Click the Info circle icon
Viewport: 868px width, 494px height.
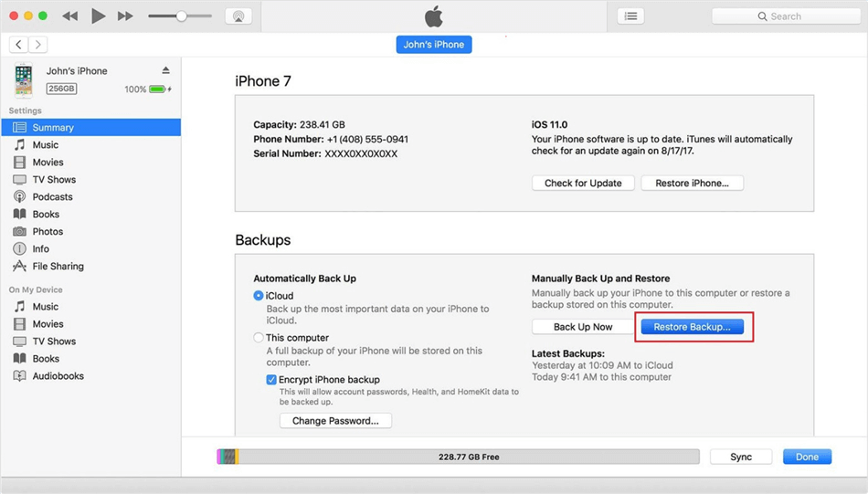(x=19, y=249)
